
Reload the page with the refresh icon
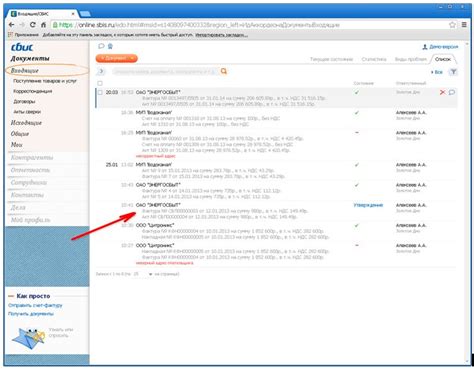coord(32,25)
